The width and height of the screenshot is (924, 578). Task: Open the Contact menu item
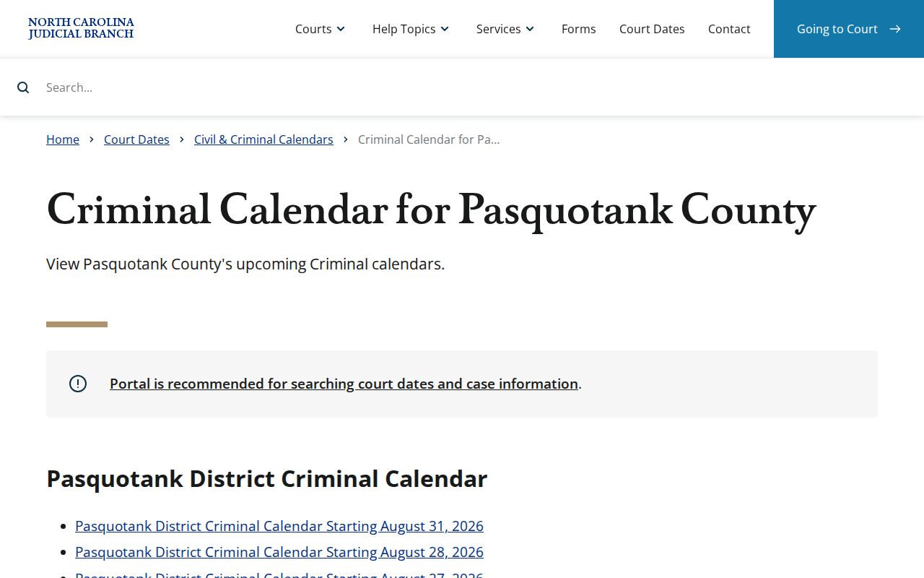pos(729,29)
